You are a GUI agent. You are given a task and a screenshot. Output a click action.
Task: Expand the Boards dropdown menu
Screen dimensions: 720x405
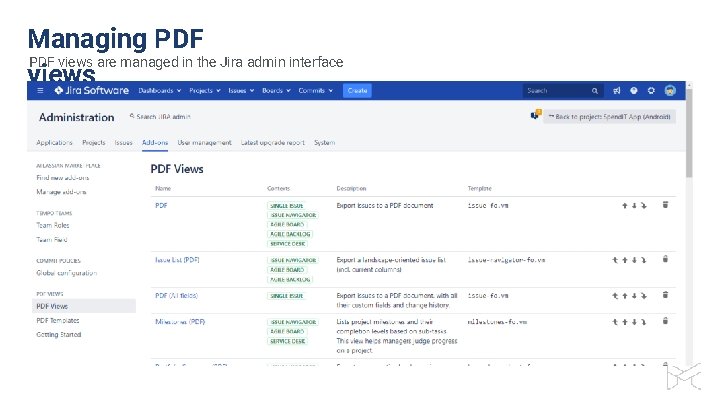276,90
